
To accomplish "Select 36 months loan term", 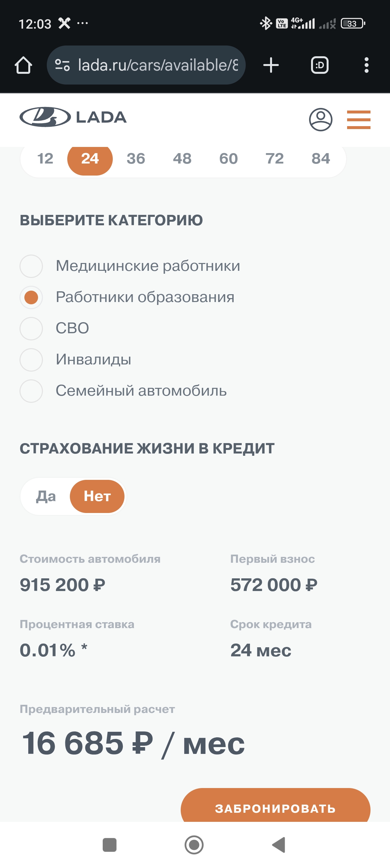I will click(136, 159).
